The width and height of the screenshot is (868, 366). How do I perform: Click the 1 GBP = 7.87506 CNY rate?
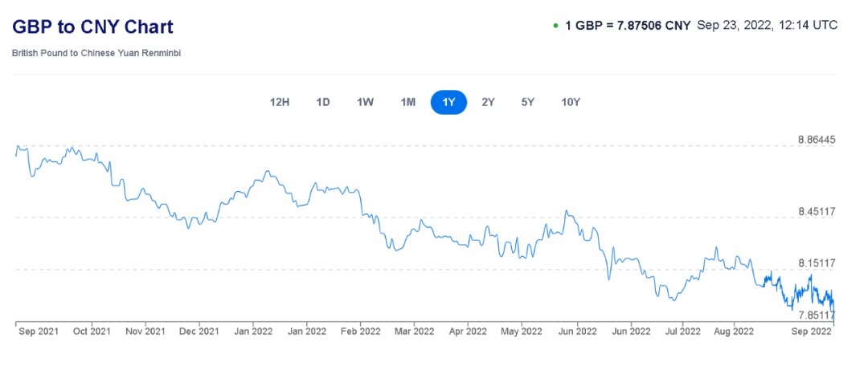tap(628, 25)
